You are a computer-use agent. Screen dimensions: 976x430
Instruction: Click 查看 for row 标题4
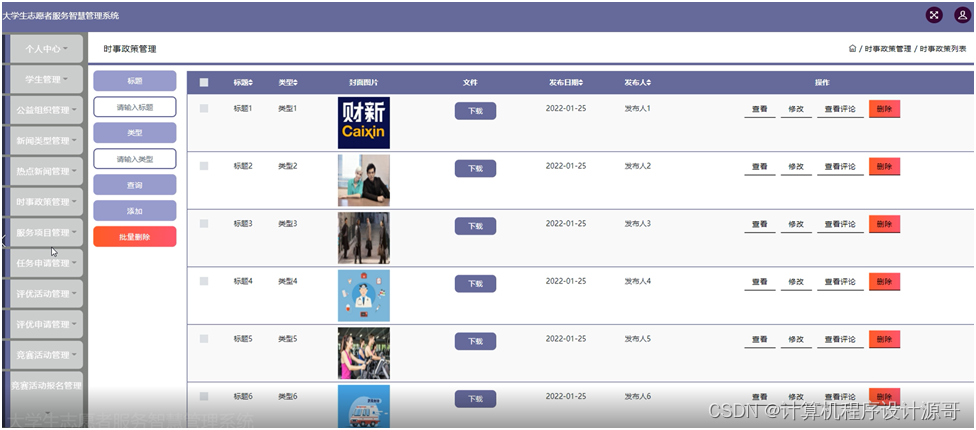(759, 282)
